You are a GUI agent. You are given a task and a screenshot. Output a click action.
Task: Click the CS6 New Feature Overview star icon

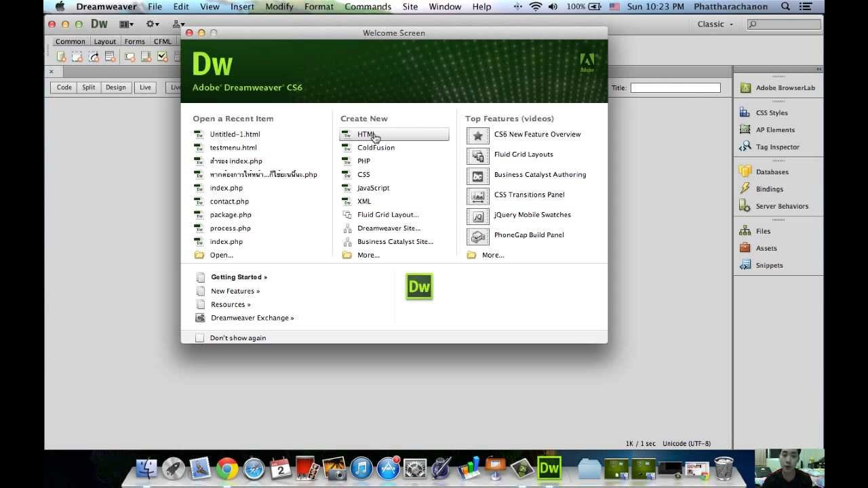[x=478, y=136]
